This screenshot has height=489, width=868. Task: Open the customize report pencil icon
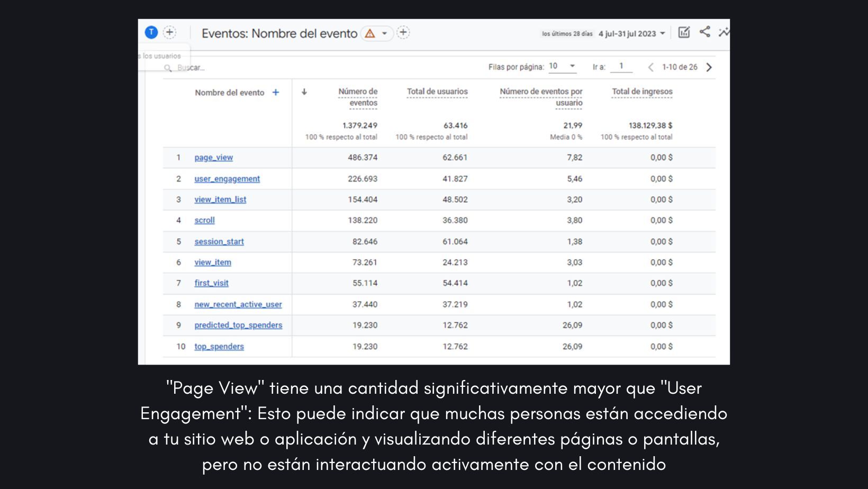point(684,33)
